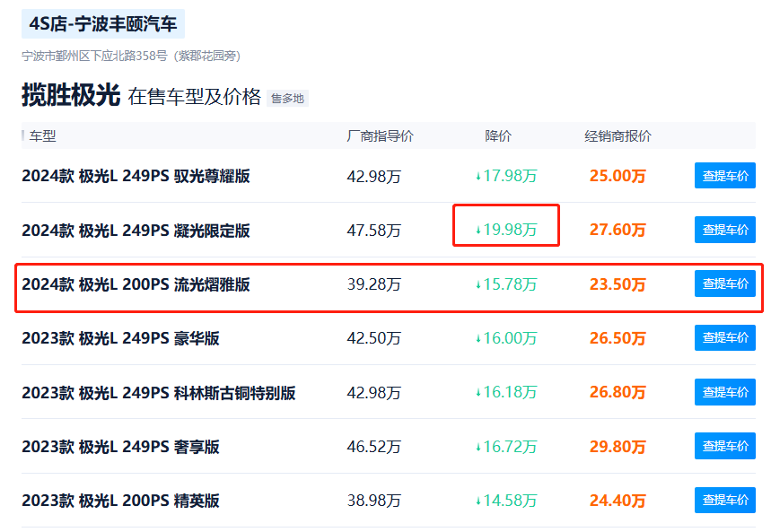
Task: Click the 25.00万 dealer quote
Action: coord(618,176)
